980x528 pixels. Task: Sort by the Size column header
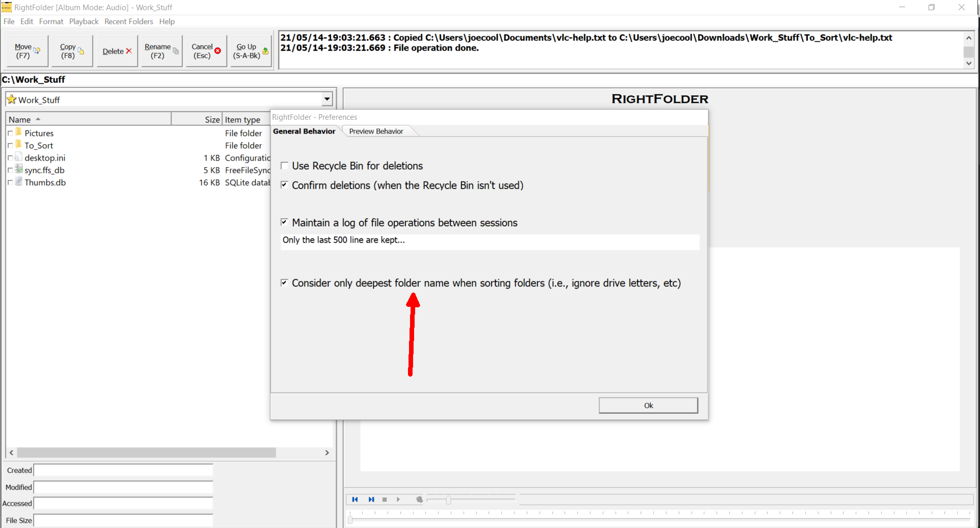coord(197,119)
